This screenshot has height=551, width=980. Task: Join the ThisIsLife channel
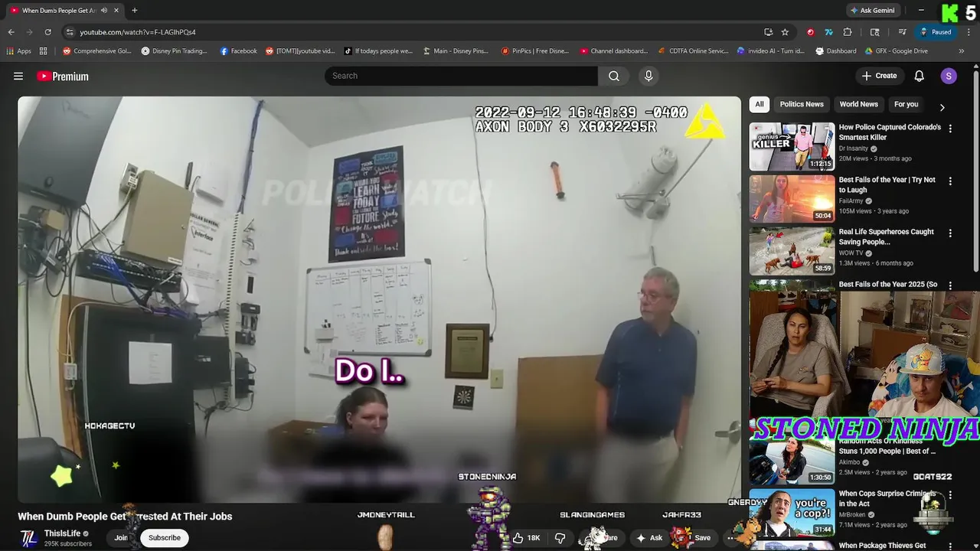pyautogui.click(x=121, y=538)
